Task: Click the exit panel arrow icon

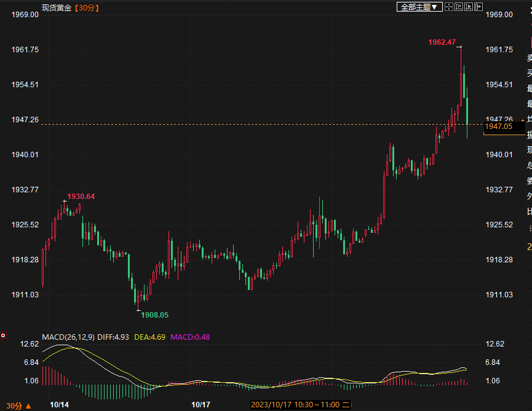Action: point(478,7)
